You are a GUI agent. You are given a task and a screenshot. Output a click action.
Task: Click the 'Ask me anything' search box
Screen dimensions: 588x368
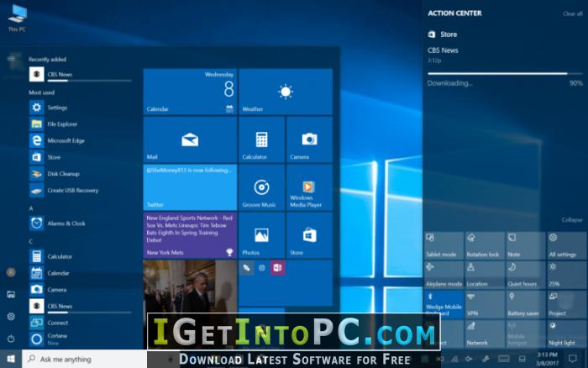point(84,359)
